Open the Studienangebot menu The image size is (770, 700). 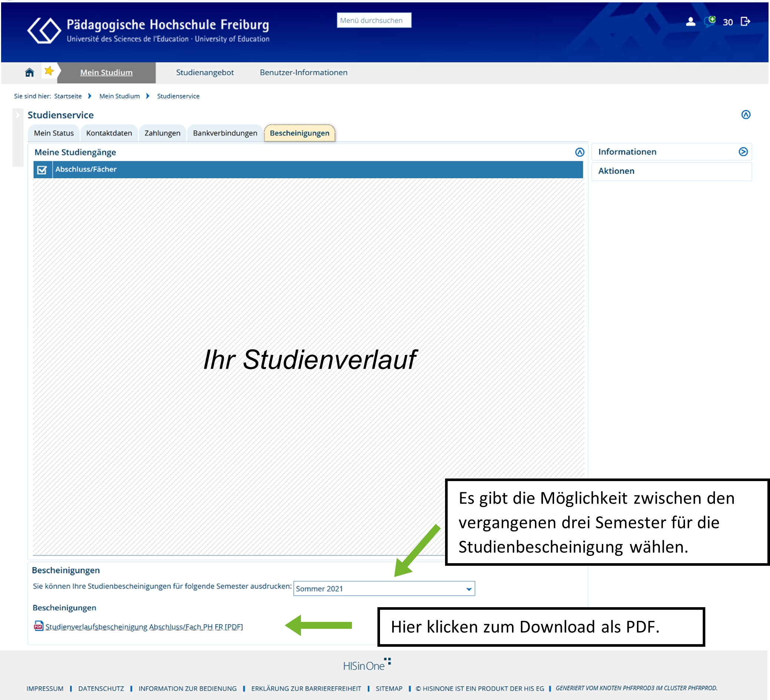point(205,72)
